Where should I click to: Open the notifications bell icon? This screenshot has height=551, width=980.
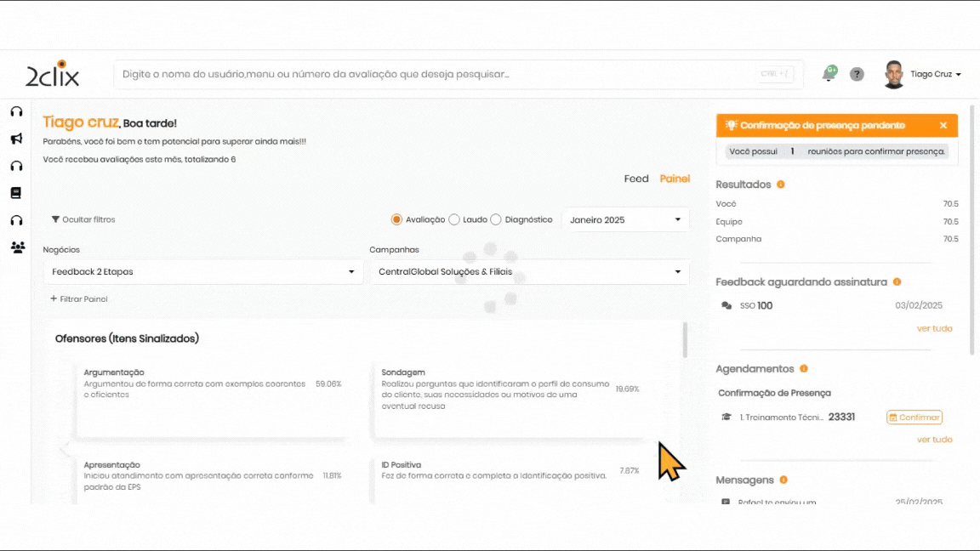tap(829, 74)
